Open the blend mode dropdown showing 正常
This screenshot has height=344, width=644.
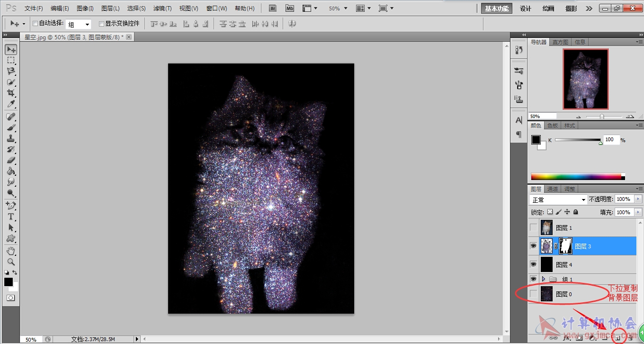tap(558, 200)
